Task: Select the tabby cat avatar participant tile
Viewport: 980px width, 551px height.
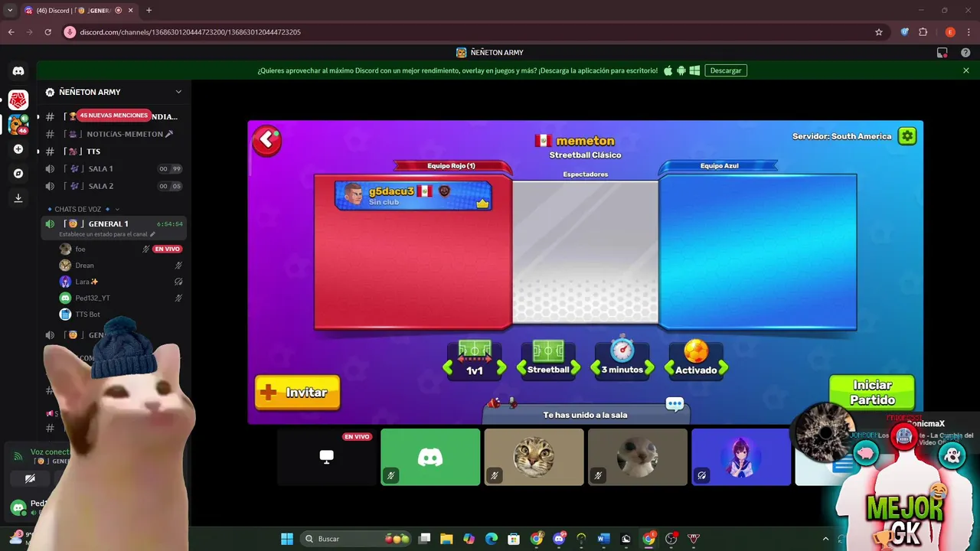Action: click(534, 457)
